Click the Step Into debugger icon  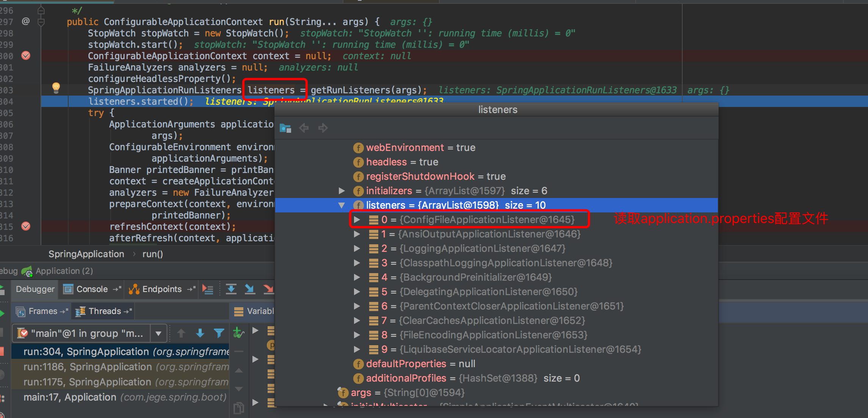249,289
